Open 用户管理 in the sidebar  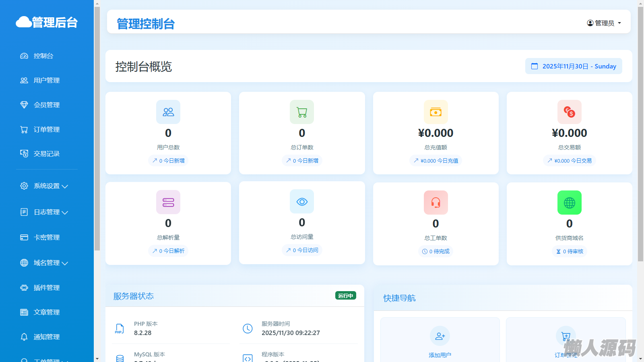[x=46, y=81]
